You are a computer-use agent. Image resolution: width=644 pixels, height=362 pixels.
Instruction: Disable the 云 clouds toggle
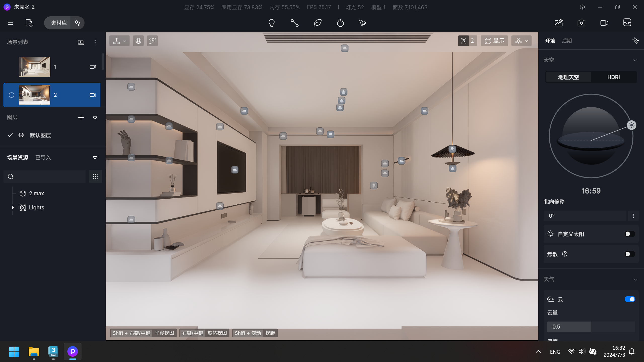click(630, 299)
